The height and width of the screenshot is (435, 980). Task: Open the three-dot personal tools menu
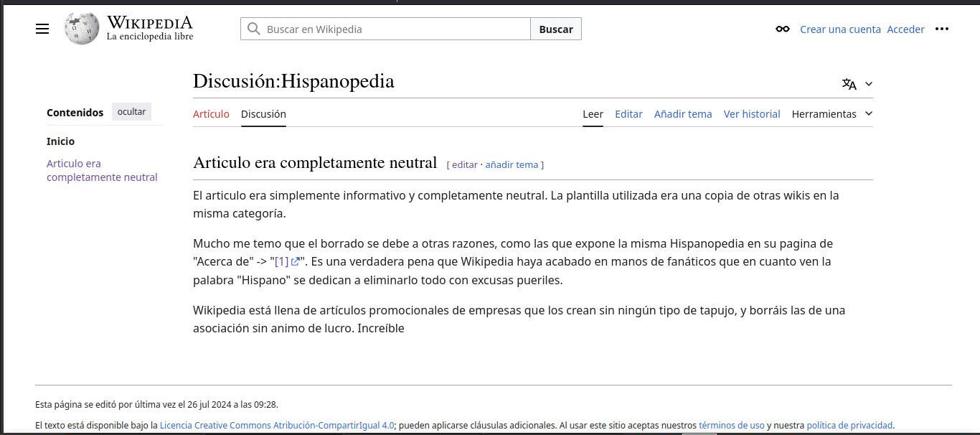coord(942,29)
